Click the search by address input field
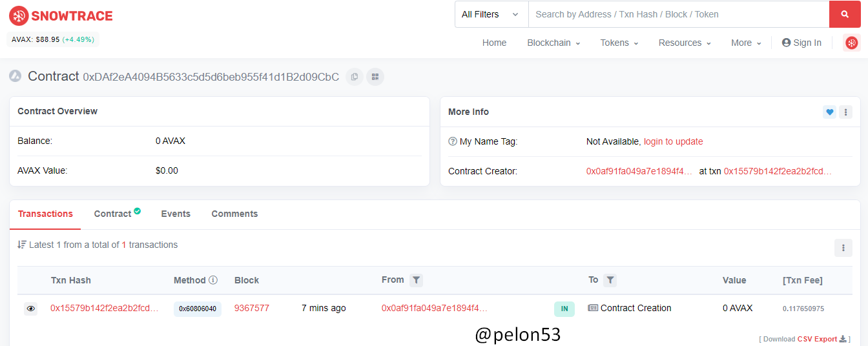 (679, 14)
